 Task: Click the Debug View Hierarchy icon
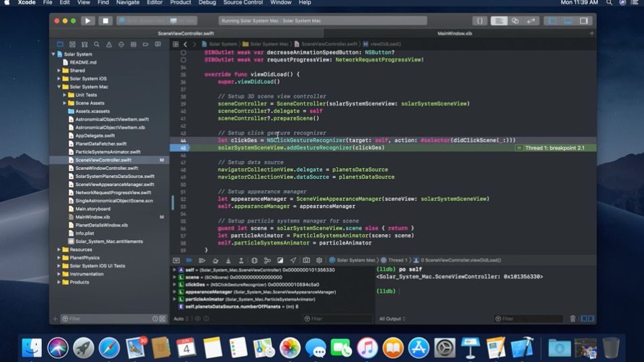[255, 261]
